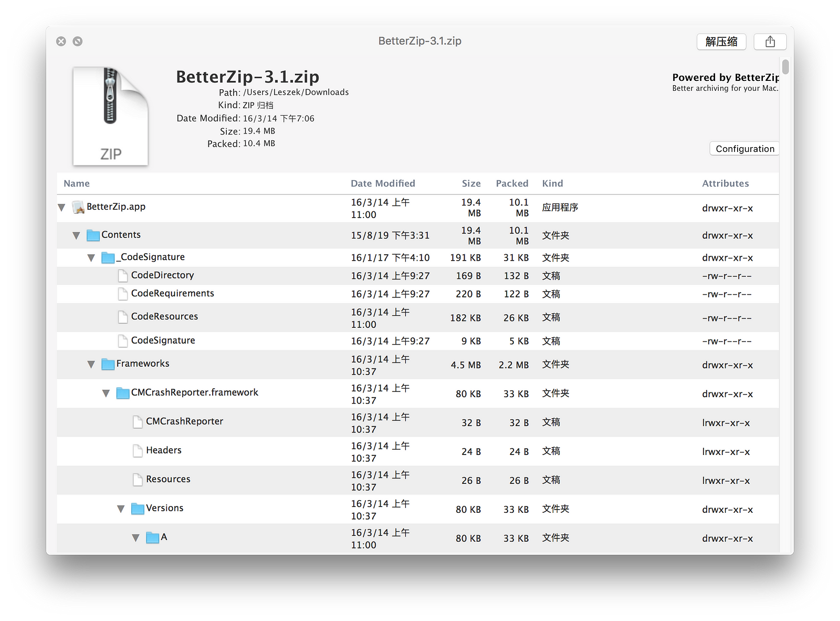The height and width of the screenshot is (621, 840).
Task: Click the _CodeSignature folder icon
Action: coord(108,257)
